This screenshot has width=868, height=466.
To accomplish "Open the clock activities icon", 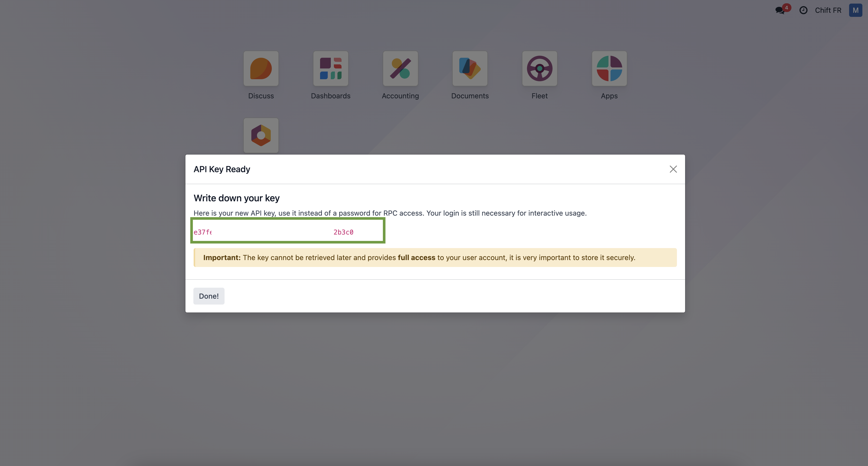I will pyautogui.click(x=803, y=10).
